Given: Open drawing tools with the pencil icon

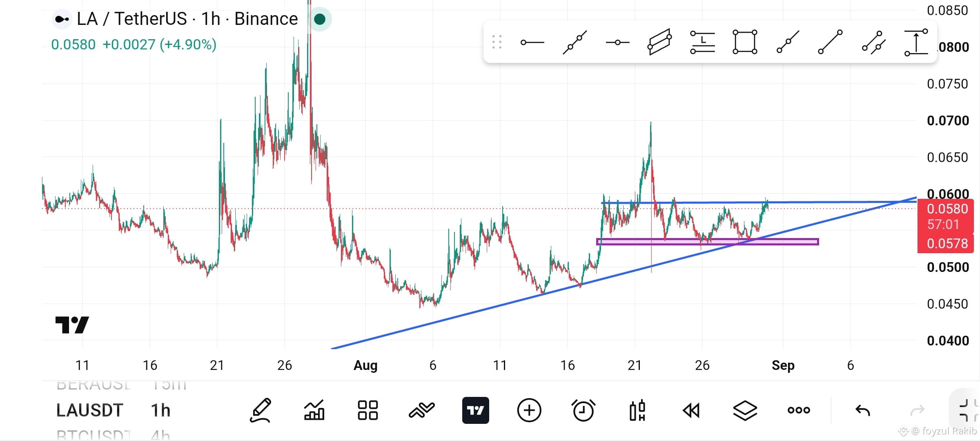Looking at the screenshot, I should coord(261,410).
